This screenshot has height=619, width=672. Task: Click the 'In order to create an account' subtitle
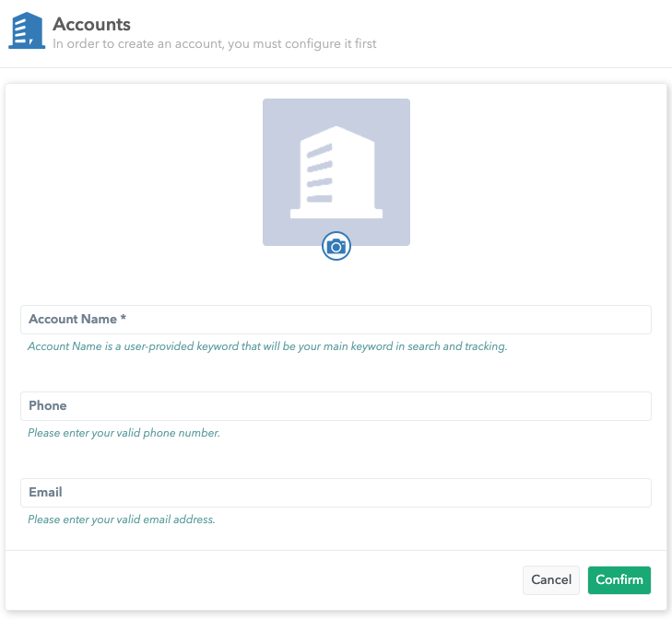[215, 43]
